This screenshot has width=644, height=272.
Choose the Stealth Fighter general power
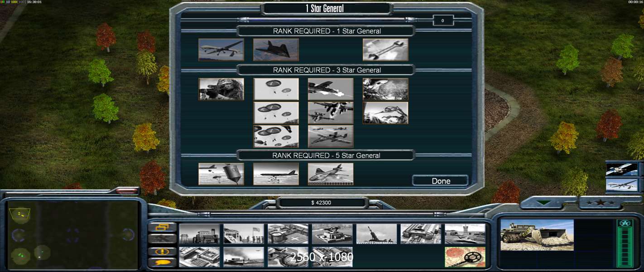[x=276, y=49]
